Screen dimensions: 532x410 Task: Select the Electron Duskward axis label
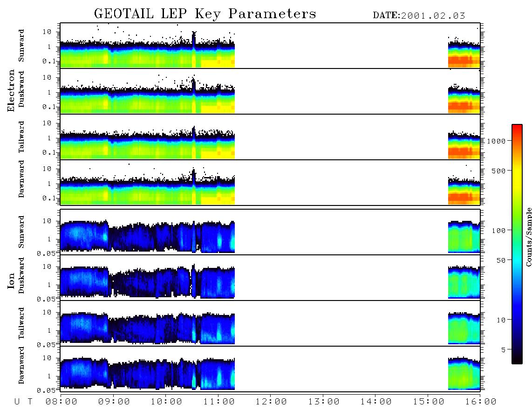click(21, 89)
